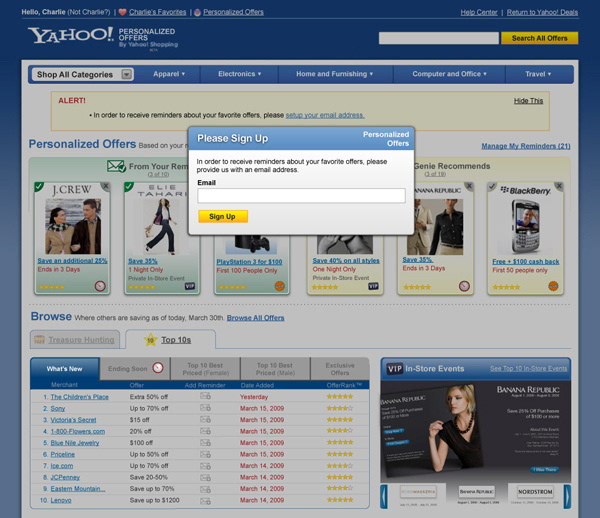
Task: Add reminder for Victoria's Secret offer
Action: [205, 419]
